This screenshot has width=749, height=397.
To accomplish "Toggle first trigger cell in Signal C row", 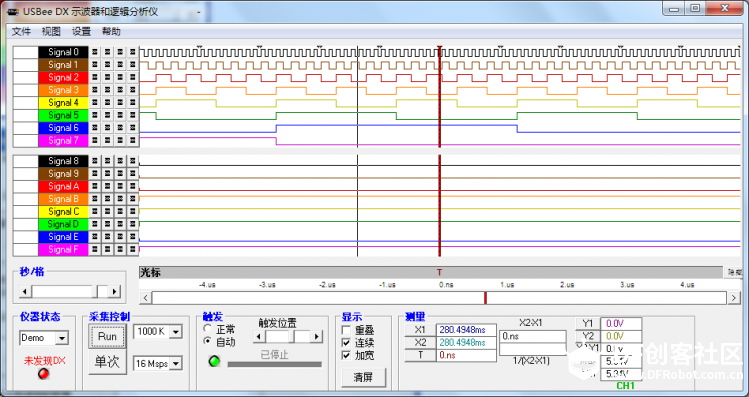I will (x=95, y=212).
